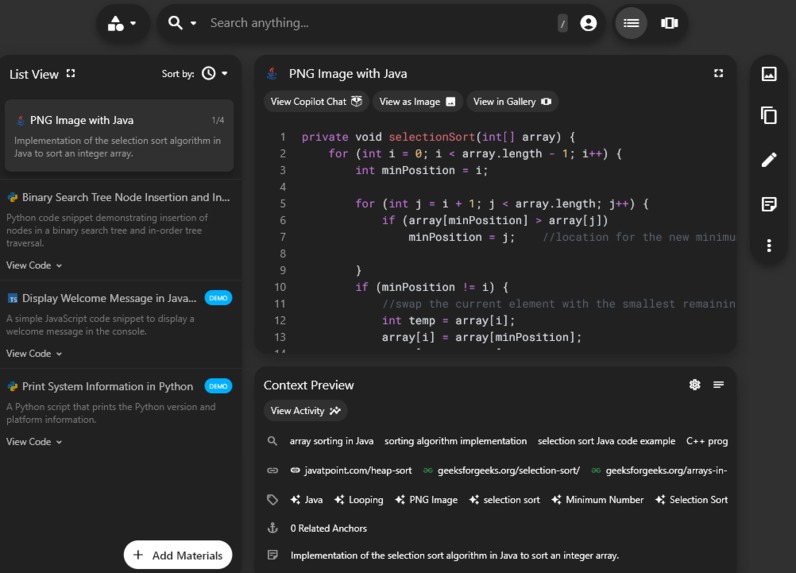
Task: Expand the List View panel fullscreen
Action: coord(71,74)
